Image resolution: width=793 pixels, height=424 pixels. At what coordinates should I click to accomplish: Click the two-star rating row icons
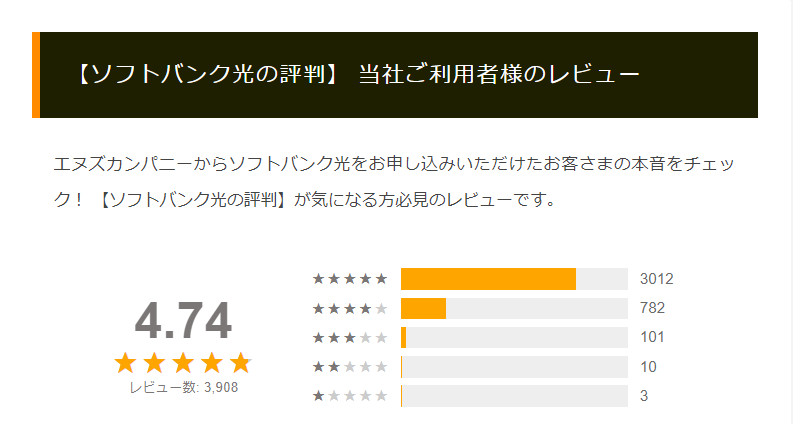click(x=350, y=367)
